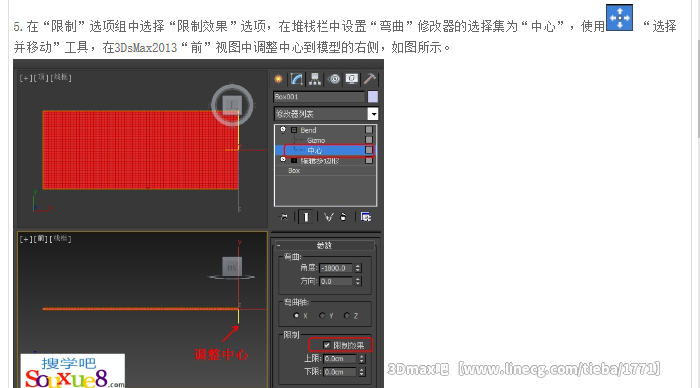Toggle the Bend modifier light bulb
This screenshot has height=388, width=700.
pos(283,130)
